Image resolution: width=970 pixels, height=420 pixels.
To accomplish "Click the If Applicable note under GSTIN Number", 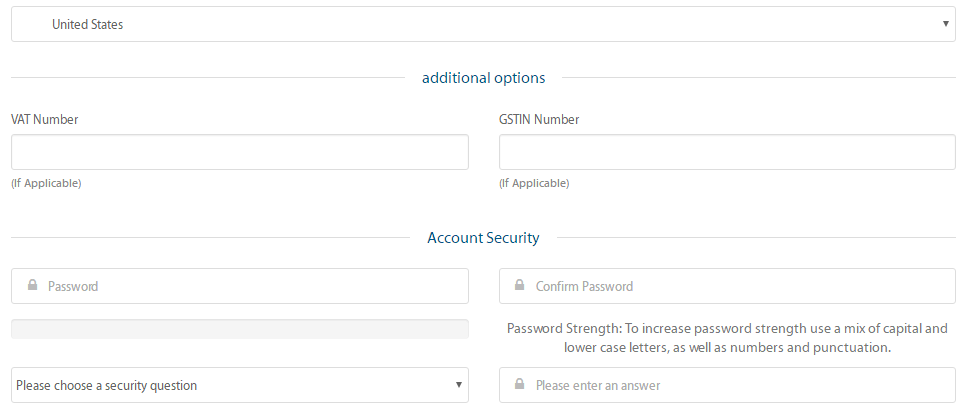I will pos(534,183).
